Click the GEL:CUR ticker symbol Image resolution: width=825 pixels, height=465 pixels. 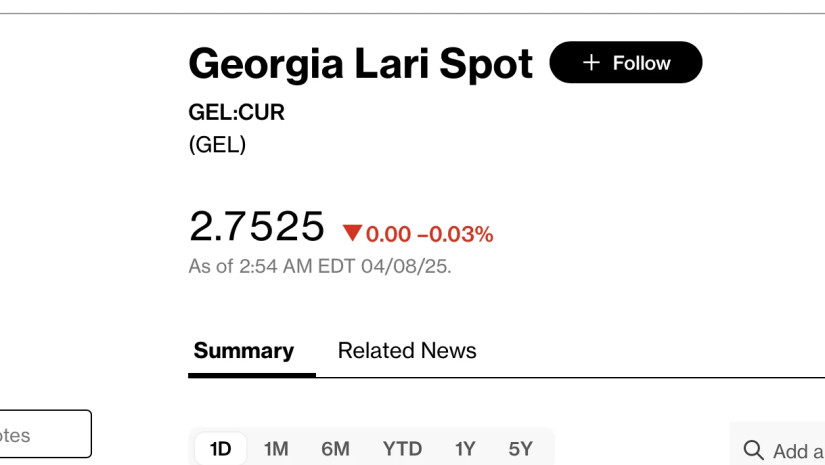[x=237, y=112]
